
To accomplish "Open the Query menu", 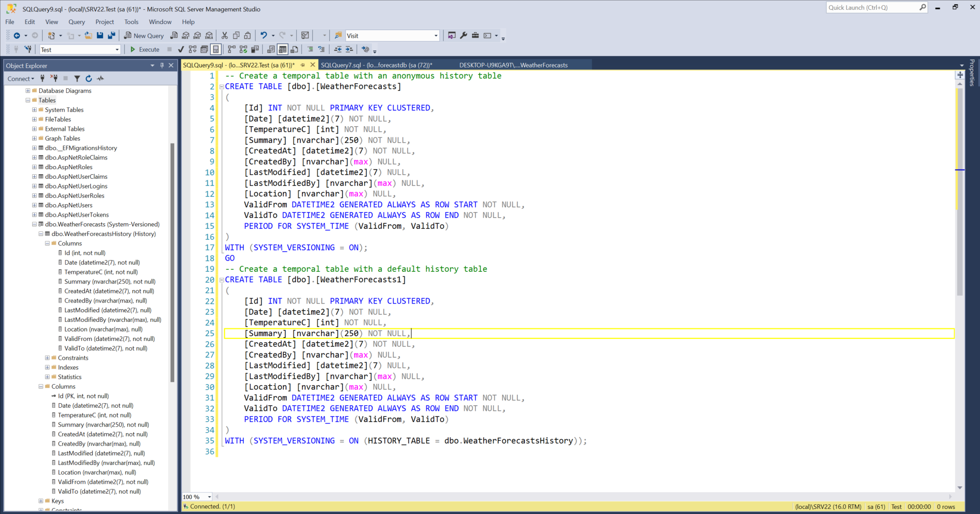I will (77, 22).
